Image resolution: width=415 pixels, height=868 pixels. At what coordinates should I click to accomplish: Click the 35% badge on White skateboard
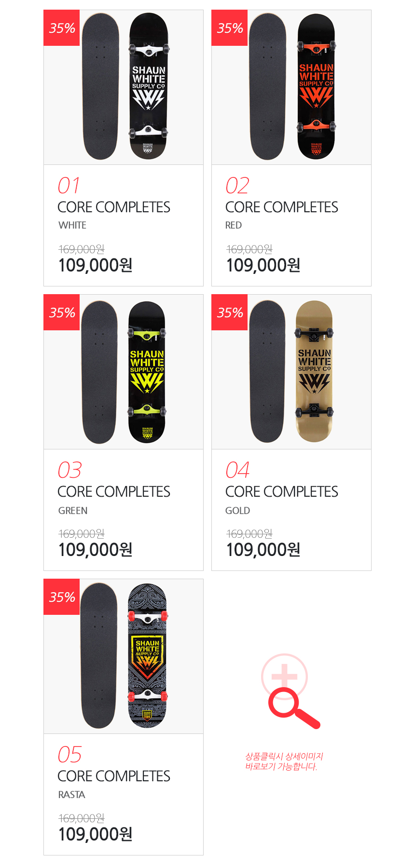(62, 28)
